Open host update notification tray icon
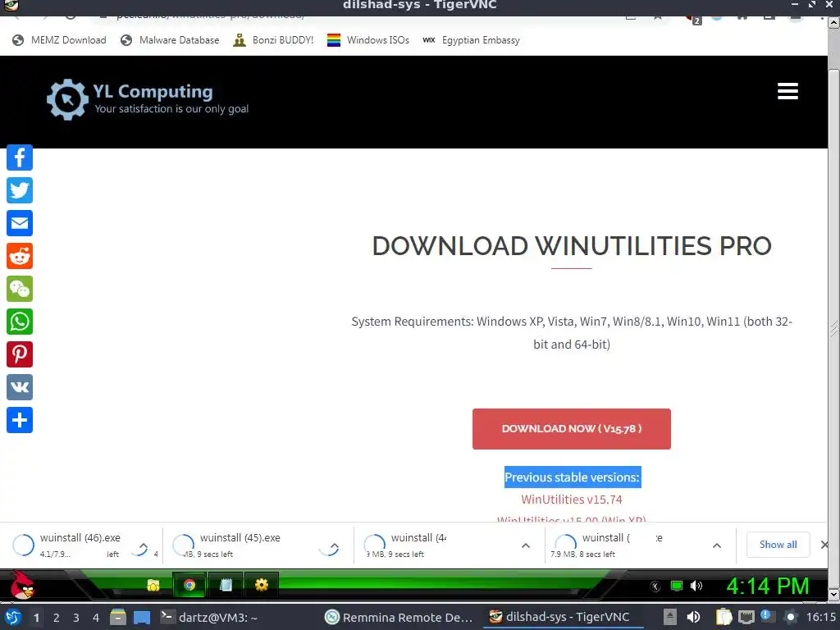Viewport: 840px width, 630px height. [767, 617]
